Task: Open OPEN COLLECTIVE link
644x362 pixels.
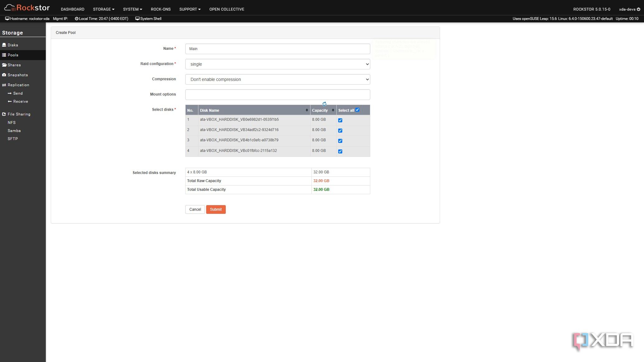Action: pyautogui.click(x=227, y=9)
